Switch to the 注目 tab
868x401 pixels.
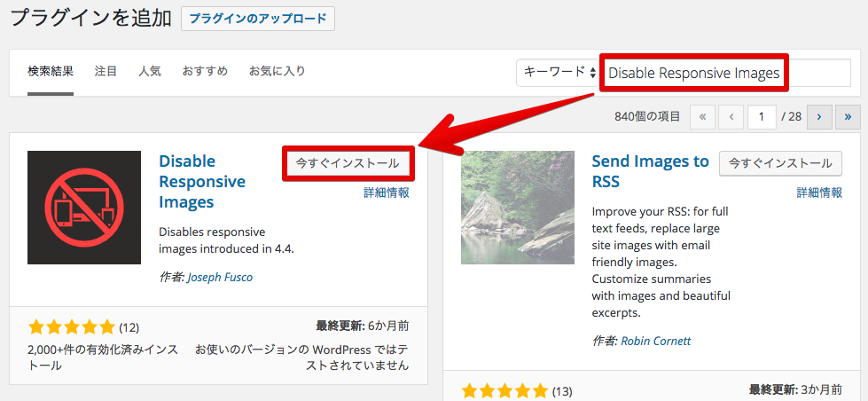[106, 71]
